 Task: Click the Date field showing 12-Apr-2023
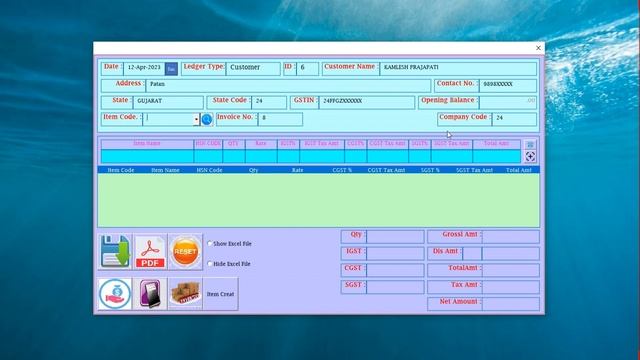tap(144, 69)
